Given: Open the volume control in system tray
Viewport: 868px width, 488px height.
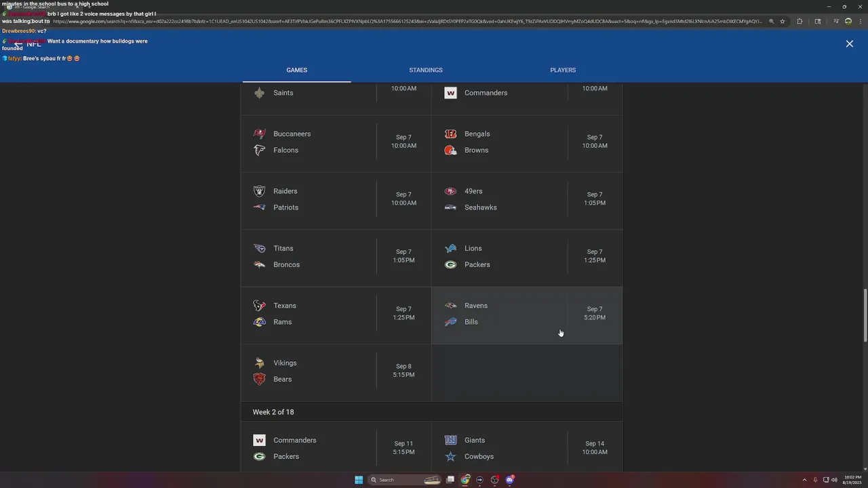Looking at the screenshot, I should click(x=834, y=480).
